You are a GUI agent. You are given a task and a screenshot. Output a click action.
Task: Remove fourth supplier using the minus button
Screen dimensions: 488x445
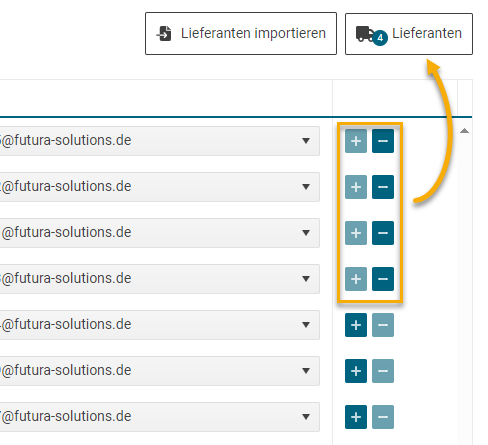[383, 279]
